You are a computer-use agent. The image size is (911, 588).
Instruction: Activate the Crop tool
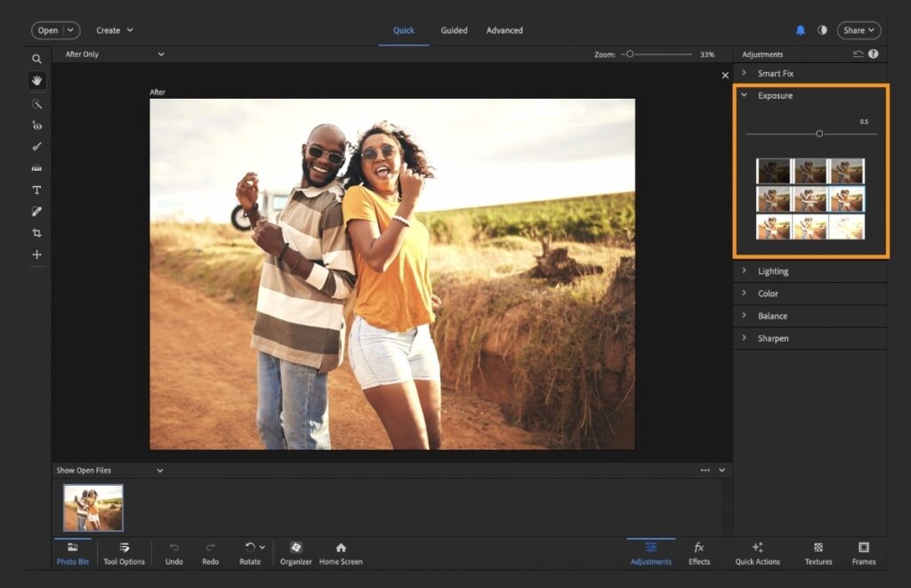[x=37, y=232]
